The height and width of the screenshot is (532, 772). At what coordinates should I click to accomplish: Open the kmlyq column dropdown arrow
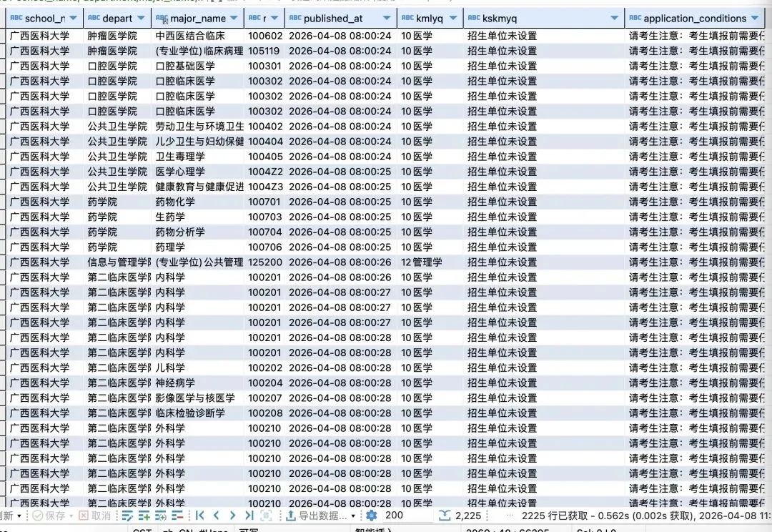[453, 18]
